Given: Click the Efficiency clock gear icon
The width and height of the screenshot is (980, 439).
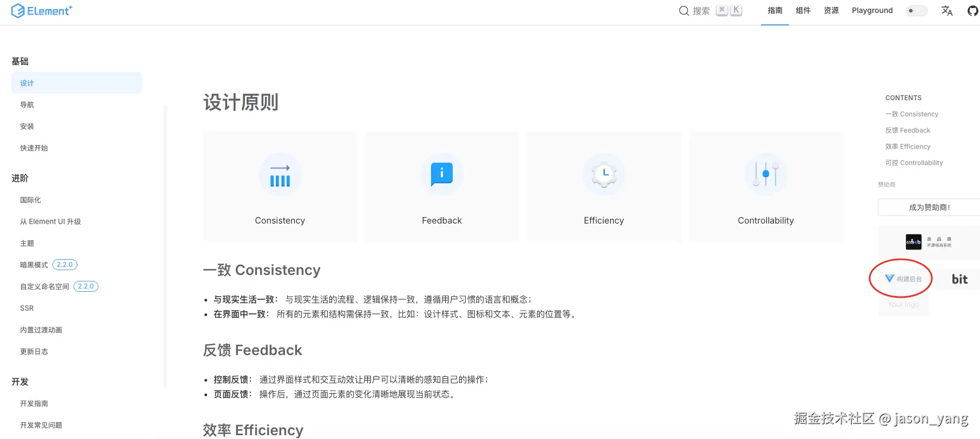Looking at the screenshot, I should [604, 175].
